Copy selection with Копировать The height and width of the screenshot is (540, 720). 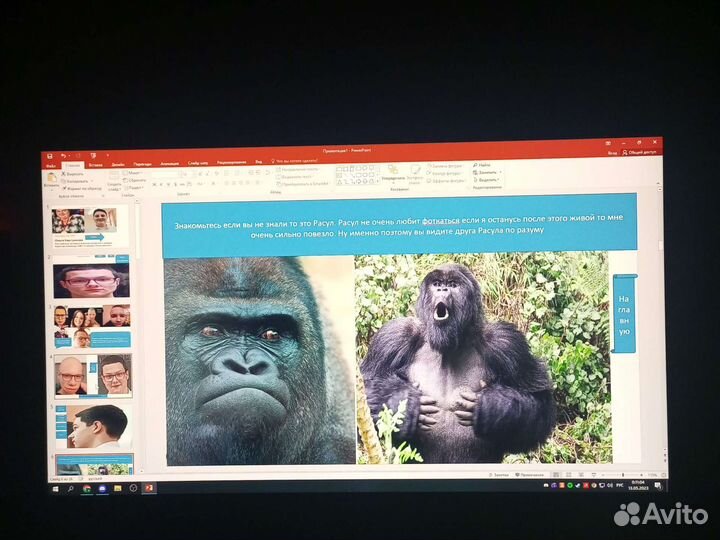click(75, 181)
